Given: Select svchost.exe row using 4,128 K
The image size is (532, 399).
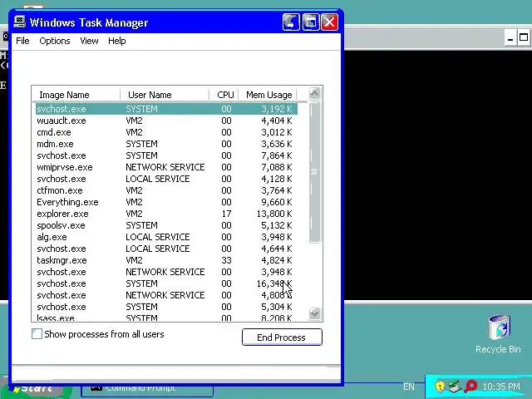Looking at the screenshot, I should (166, 179).
